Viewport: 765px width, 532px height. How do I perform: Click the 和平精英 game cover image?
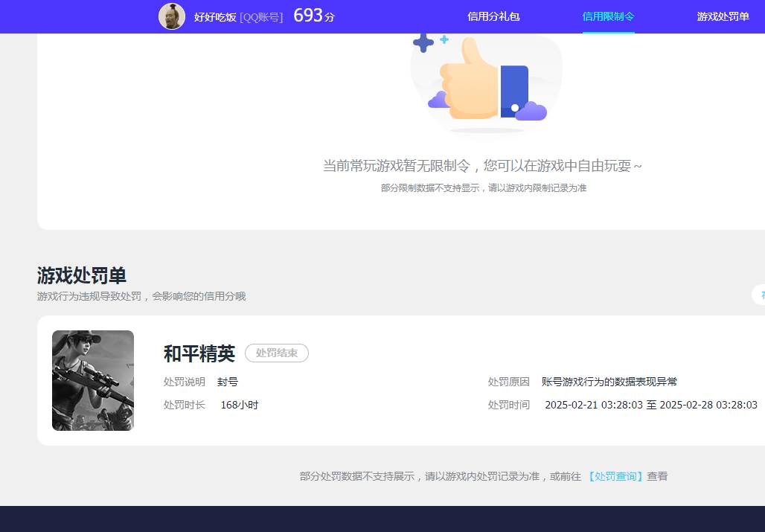(92, 380)
